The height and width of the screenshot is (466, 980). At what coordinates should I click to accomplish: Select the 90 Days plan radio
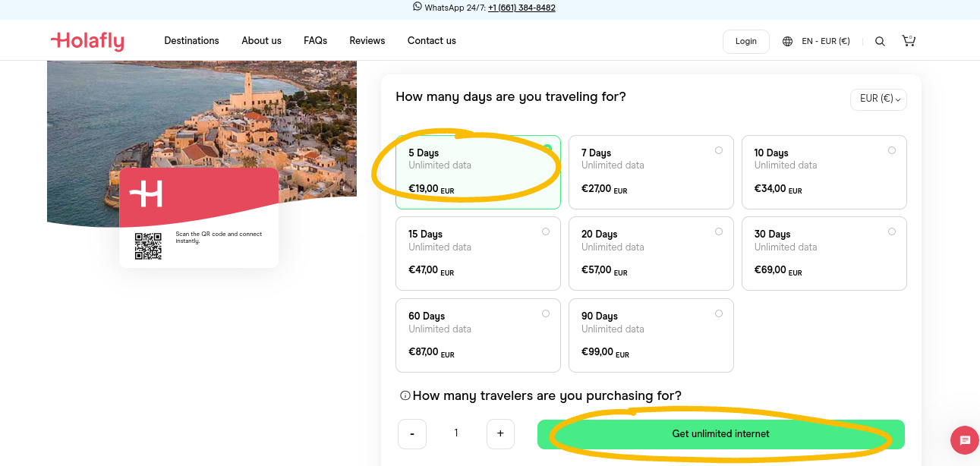(x=719, y=313)
